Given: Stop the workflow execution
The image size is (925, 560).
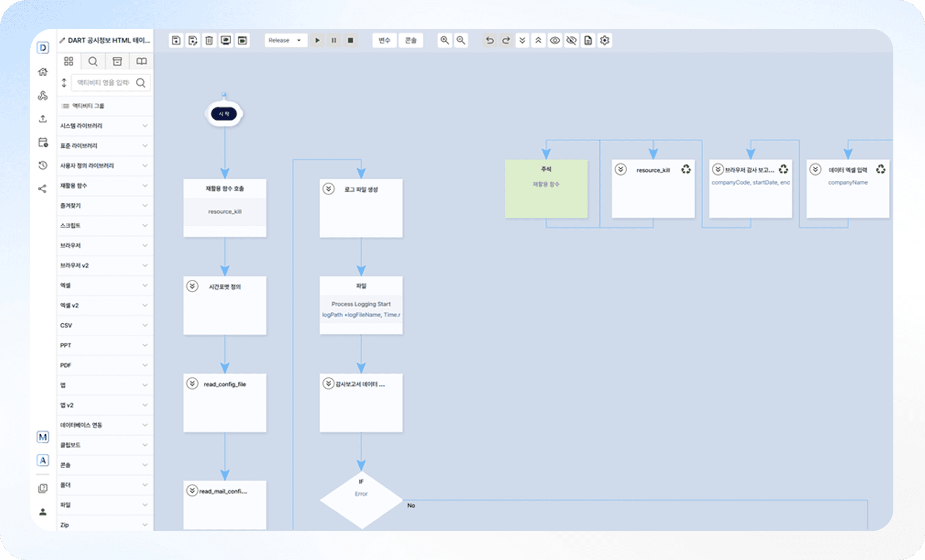Looking at the screenshot, I should point(351,40).
